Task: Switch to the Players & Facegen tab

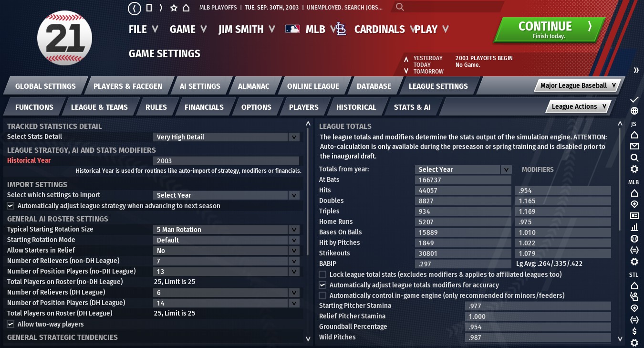Action: coord(128,86)
